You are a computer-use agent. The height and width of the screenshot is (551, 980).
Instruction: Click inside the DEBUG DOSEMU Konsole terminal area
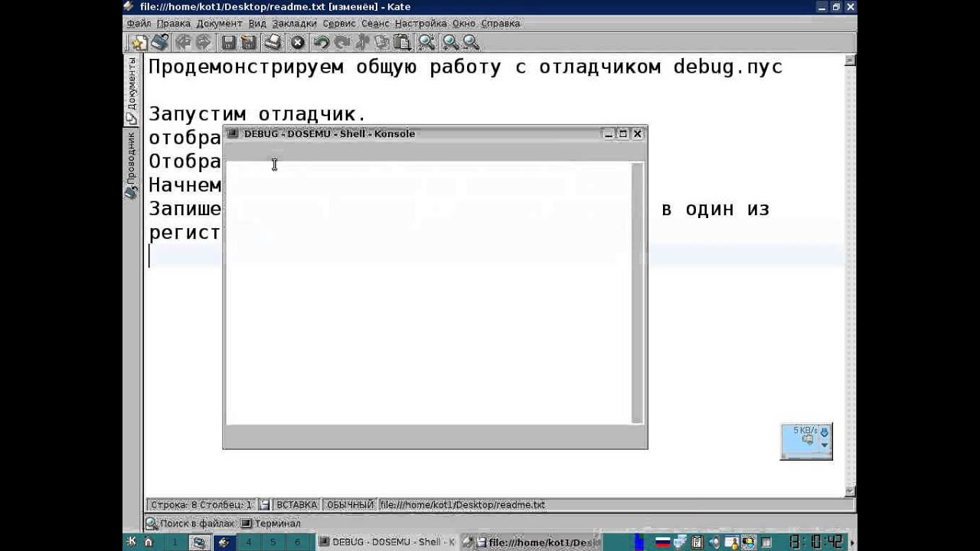click(429, 292)
